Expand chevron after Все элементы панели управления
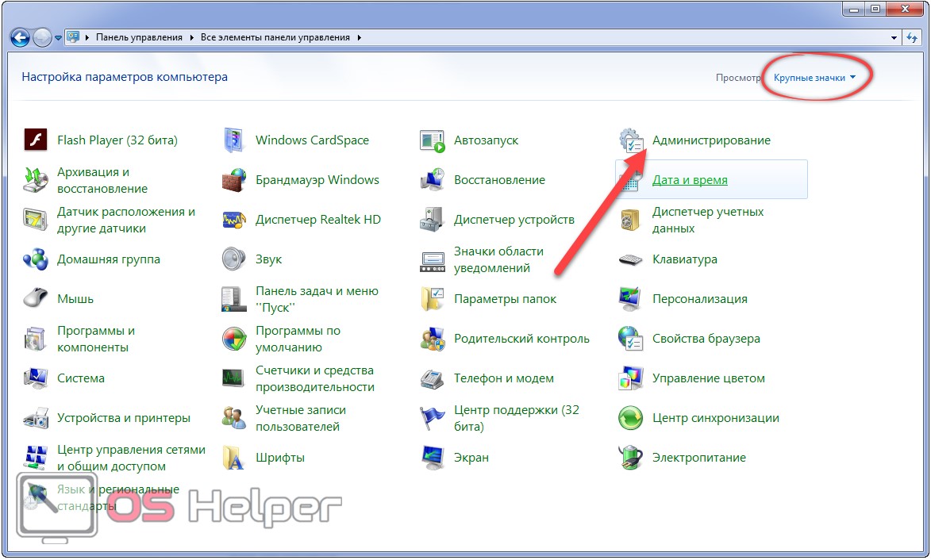This screenshot has width=931, height=560. coord(360,37)
